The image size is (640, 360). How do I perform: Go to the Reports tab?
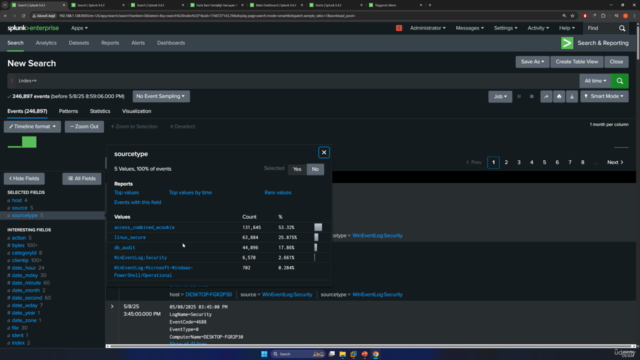110,43
